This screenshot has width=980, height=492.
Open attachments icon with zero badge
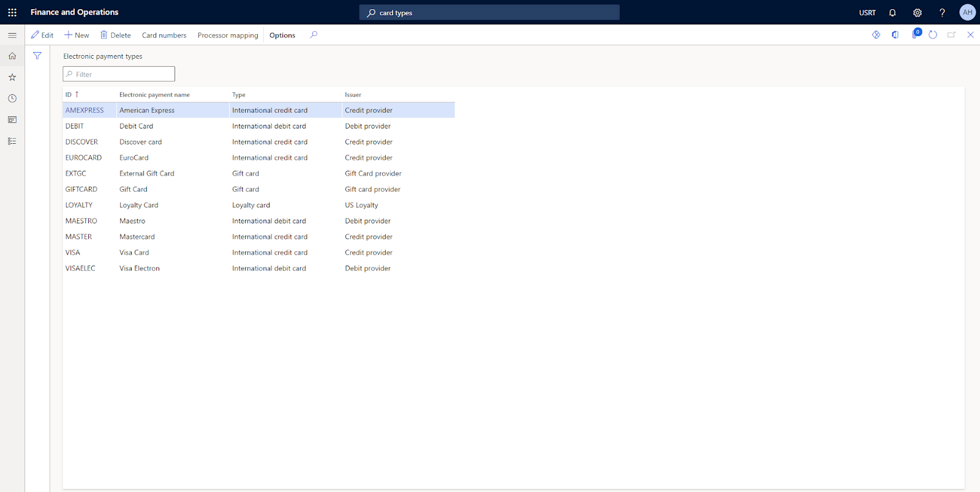(x=916, y=34)
